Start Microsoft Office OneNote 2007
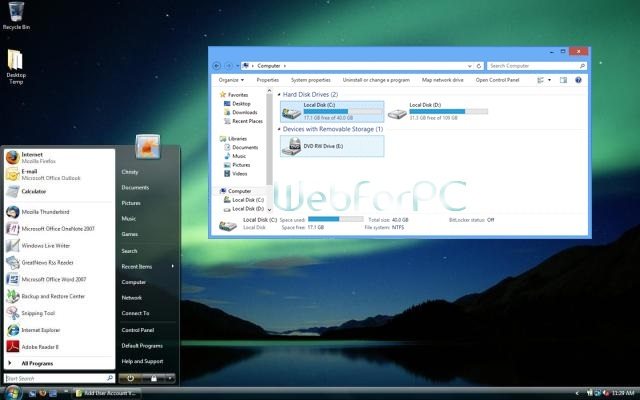The width and height of the screenshot is (640, 400). point(59,229)
